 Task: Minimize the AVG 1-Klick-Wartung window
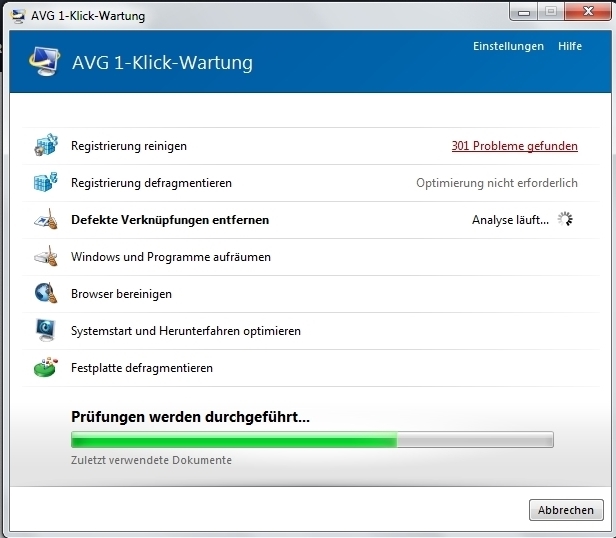point(523,12)
